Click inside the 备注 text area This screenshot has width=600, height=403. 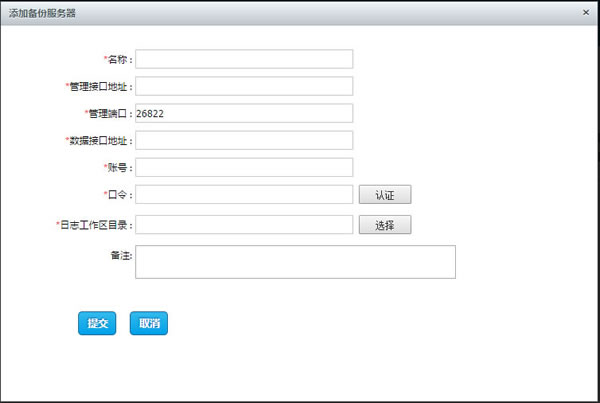(295, 261)
